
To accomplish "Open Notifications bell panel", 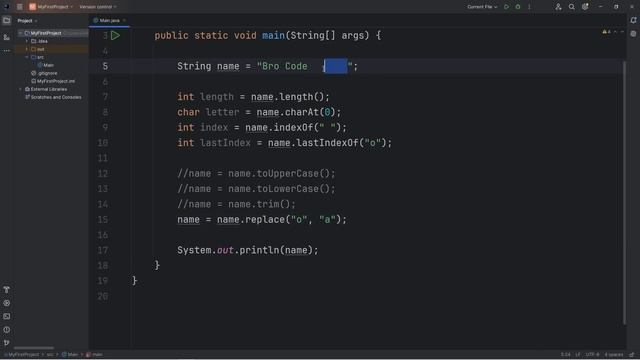I will (633, 20).
